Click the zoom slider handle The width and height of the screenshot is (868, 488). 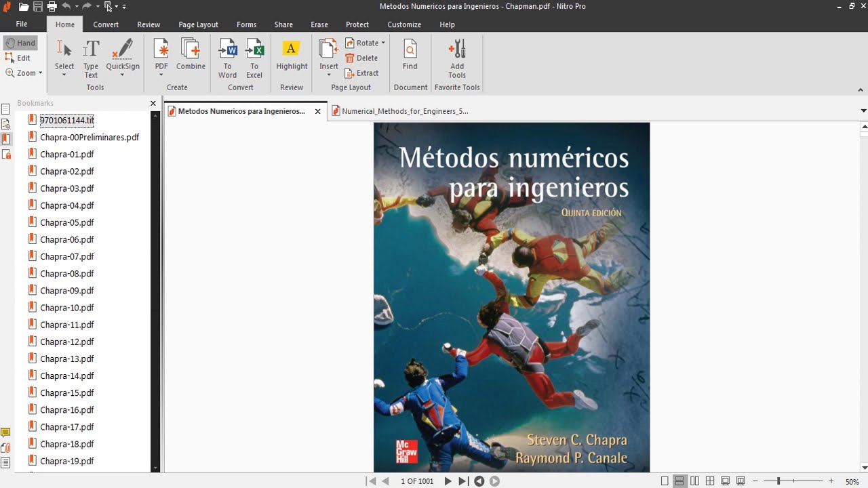pos(778,481)
